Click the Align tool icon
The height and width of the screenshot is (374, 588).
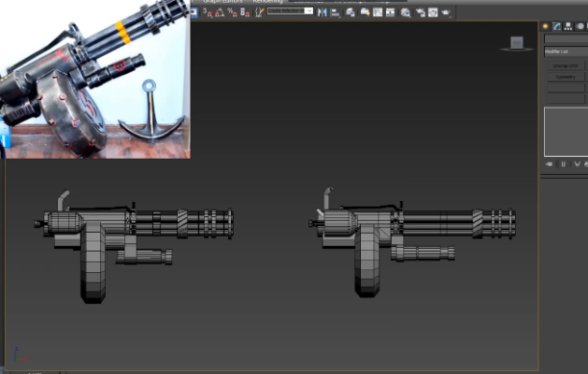tap(335, 12)
